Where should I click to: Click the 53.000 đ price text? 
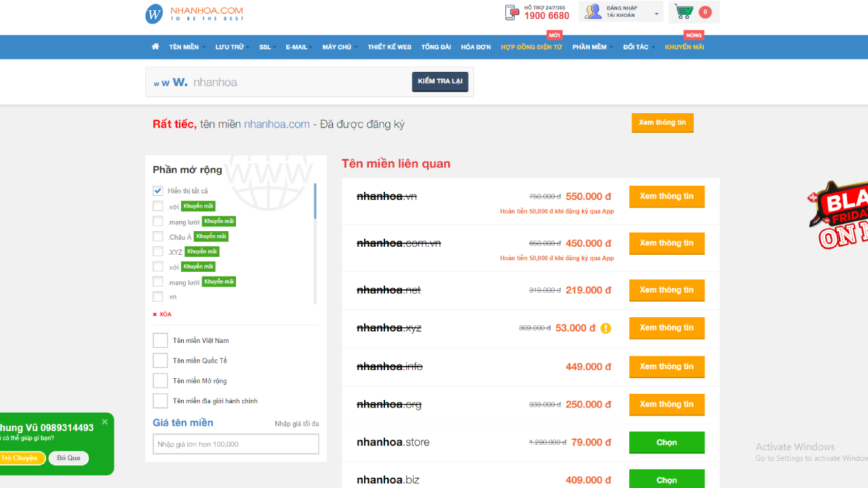[x=576, y=328]
